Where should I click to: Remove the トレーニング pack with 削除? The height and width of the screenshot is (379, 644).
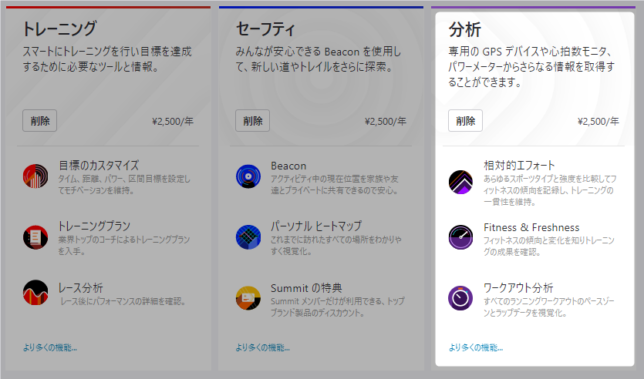39,121
